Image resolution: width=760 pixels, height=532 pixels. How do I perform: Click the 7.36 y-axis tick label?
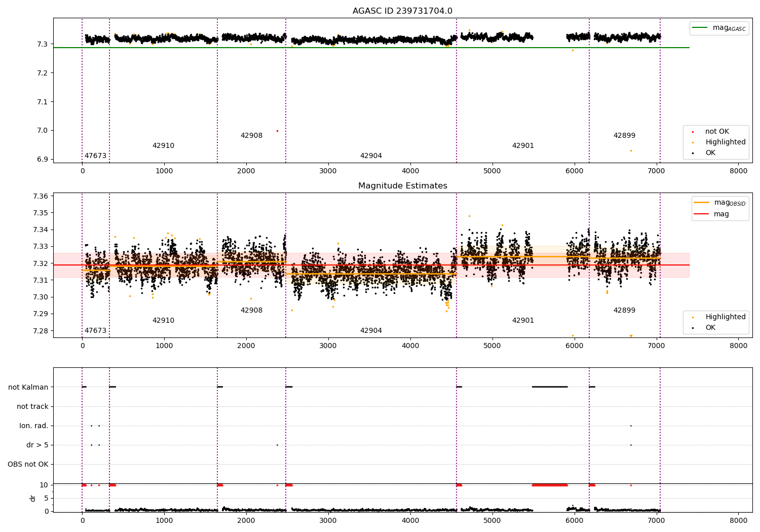click(x=40, y=196)
